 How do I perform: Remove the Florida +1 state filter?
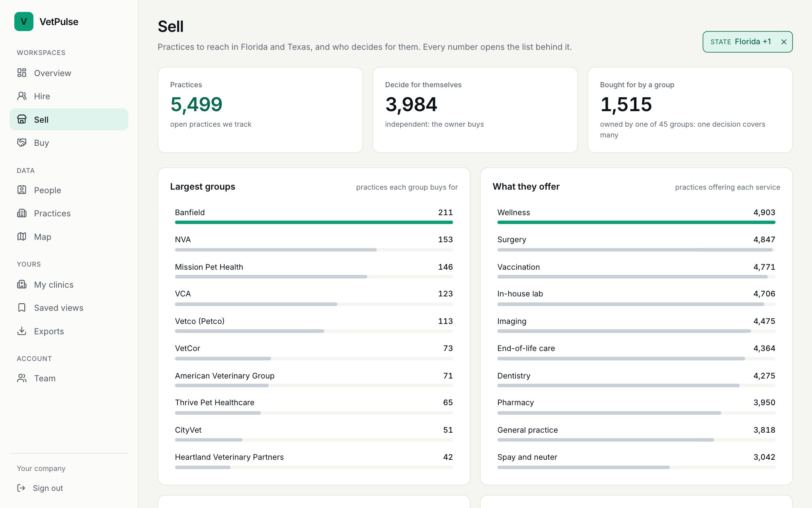[x=784, y=42]
